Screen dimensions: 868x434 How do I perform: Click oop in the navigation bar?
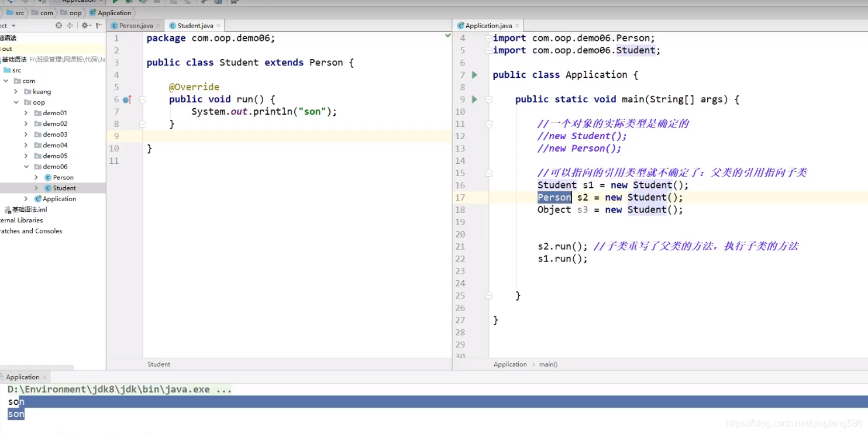[x=71, y=13]
